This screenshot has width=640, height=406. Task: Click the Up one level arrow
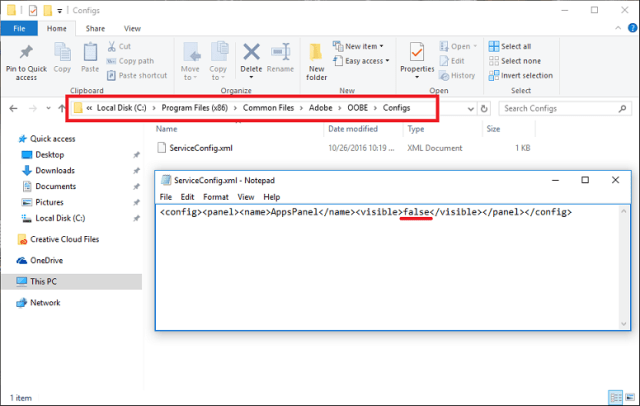[x=62, y=108]
